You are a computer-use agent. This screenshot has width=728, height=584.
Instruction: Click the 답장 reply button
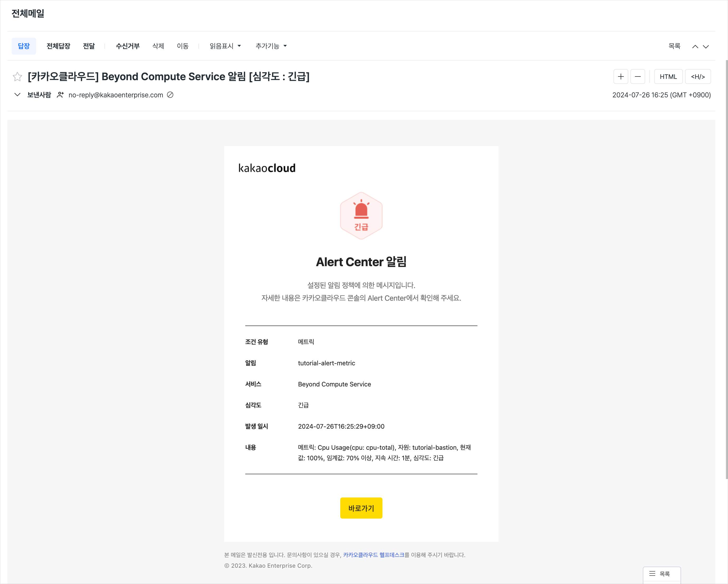(x=24, y=46)
